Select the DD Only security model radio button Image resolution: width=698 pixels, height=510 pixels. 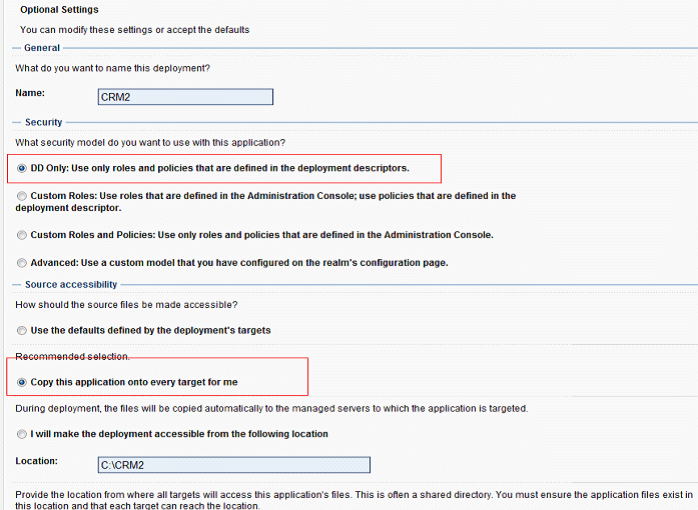click(21, 168)
